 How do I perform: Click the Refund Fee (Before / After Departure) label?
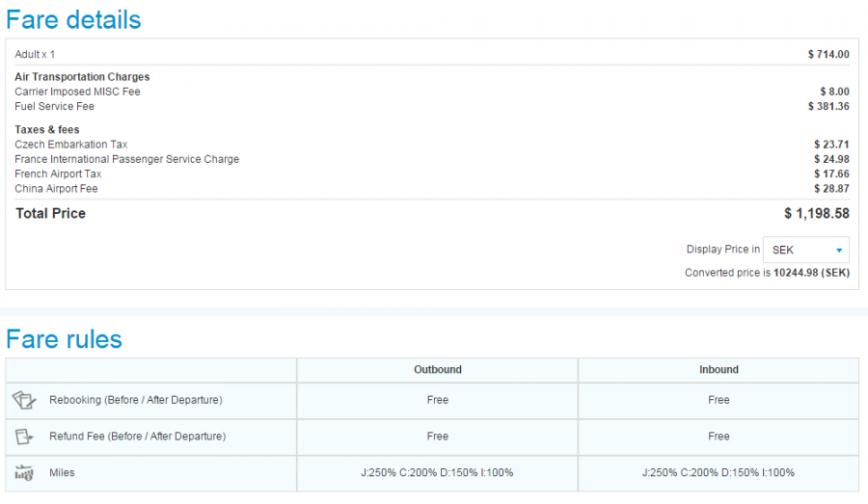tap(137, 437)
